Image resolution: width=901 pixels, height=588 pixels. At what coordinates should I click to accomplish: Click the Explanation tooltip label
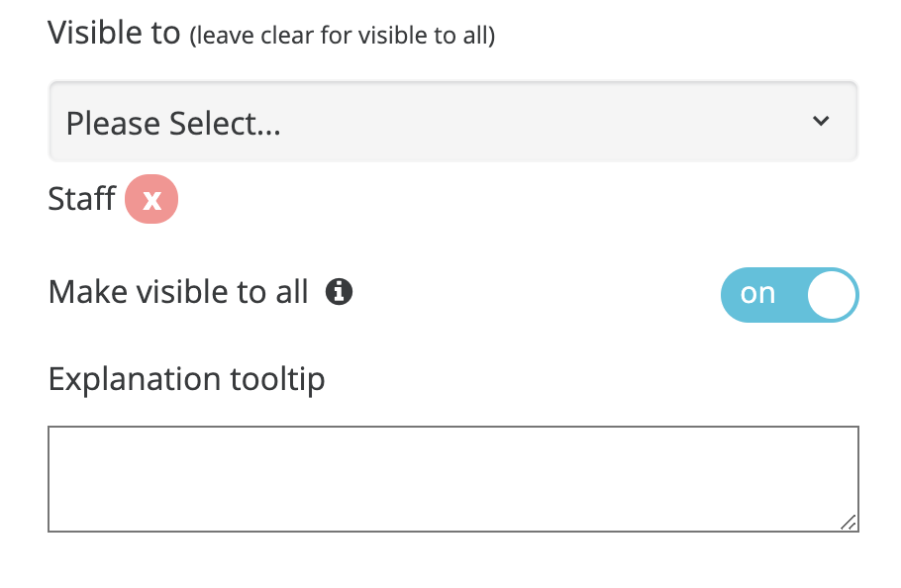tap(186, 379)
